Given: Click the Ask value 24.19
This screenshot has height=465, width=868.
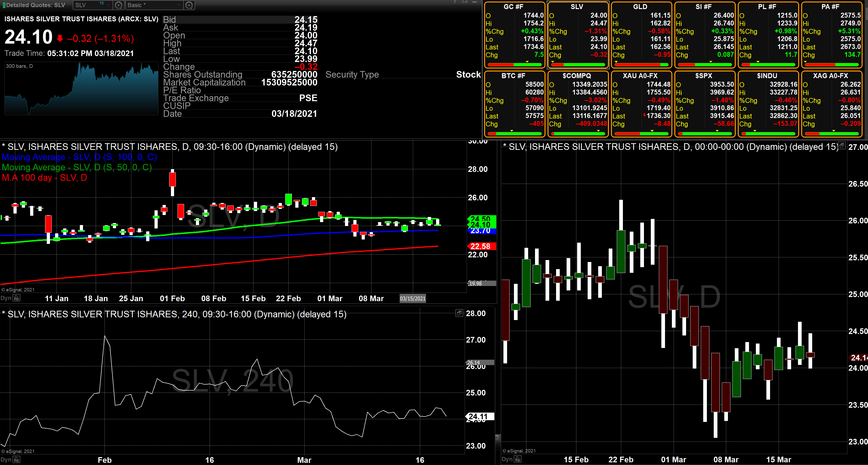Looking at the screenshot, I should (x=306, y=27).
